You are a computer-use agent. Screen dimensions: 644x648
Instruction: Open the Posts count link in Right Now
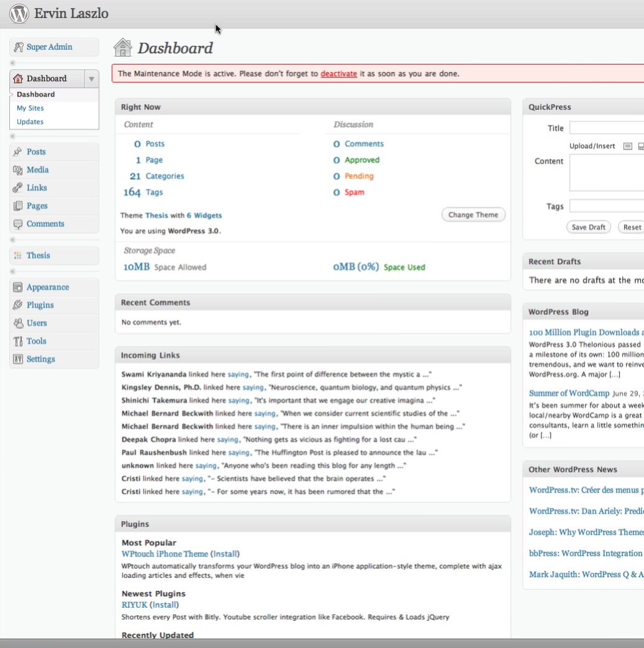(x=155, y=144)
